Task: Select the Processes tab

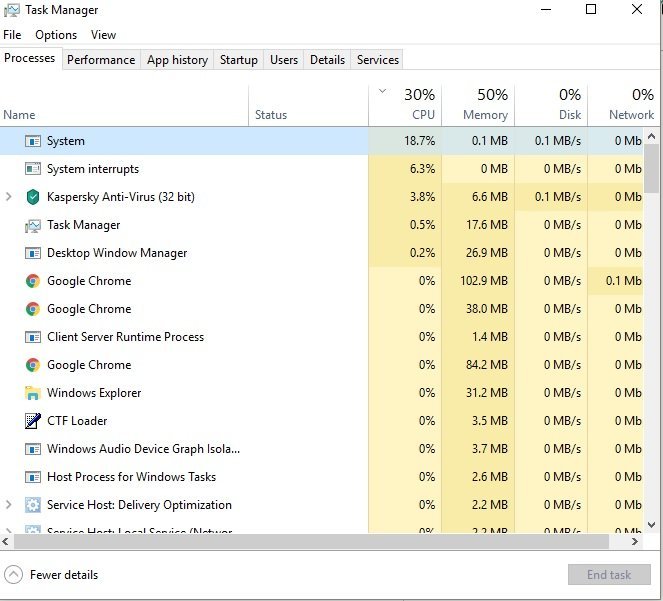Action: (30, 58)
